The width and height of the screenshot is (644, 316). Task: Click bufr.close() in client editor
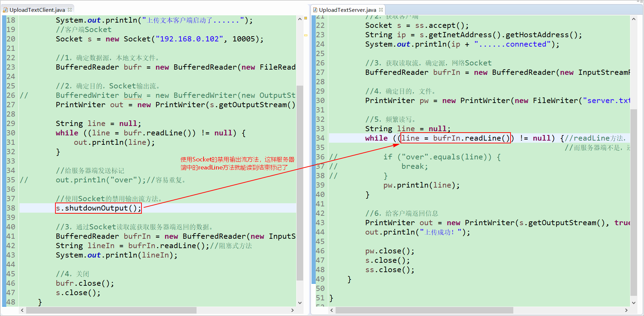click(x=85, y=283)
